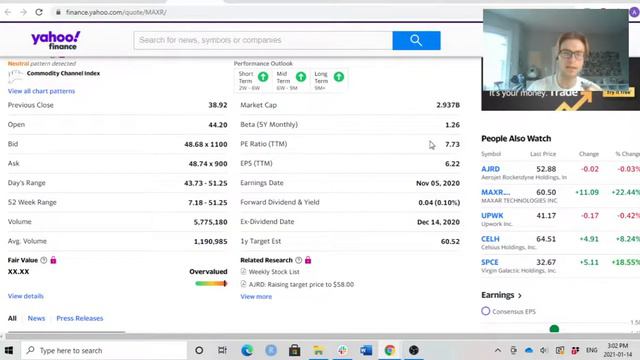Expand the Earnings section chevron

click(520, 295)
